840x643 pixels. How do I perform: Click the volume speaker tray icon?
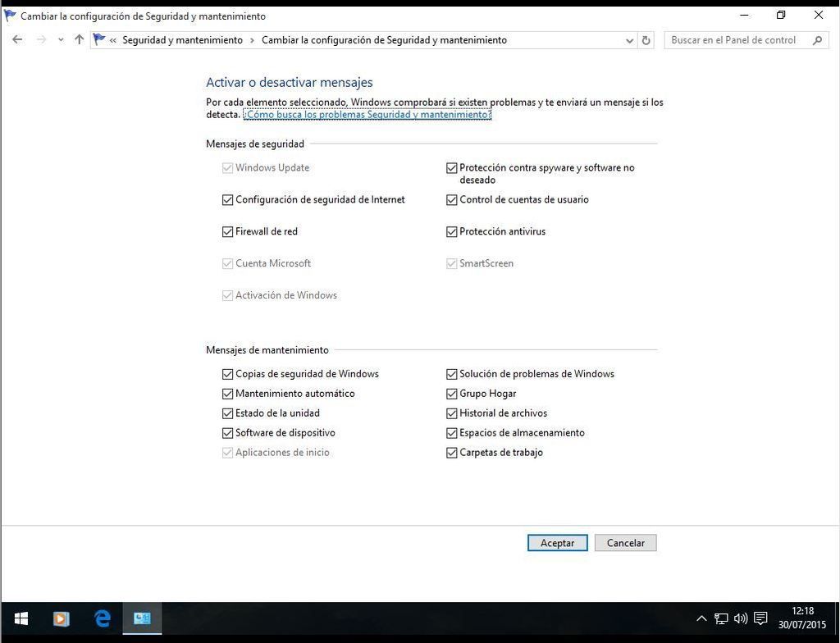pos(741,619)
